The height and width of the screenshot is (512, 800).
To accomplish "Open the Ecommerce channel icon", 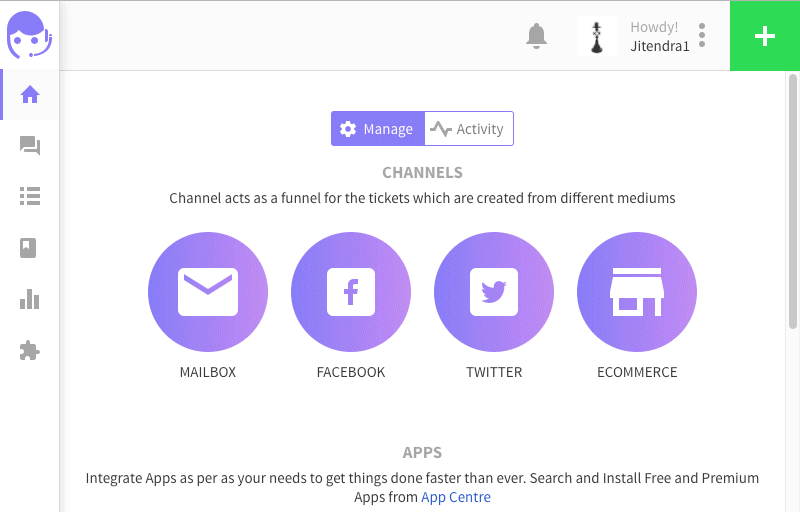I will coord(637,292).
